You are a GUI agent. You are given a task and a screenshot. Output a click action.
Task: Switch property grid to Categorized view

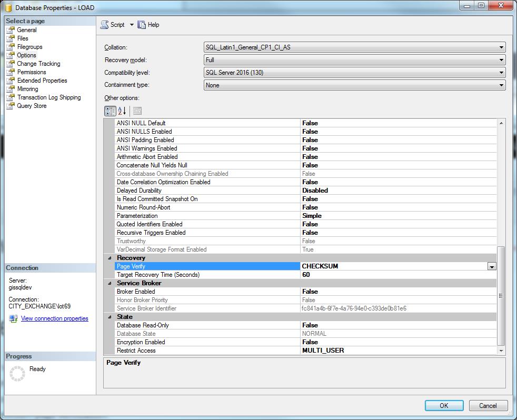(x=110, y=111)
